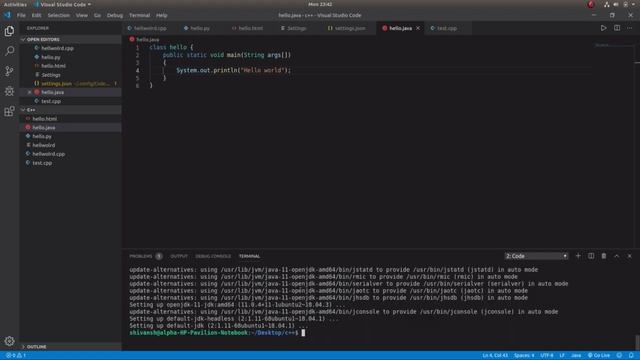640x360 pixels.
Task: Expand the Outline section
Action: (71, 347)
